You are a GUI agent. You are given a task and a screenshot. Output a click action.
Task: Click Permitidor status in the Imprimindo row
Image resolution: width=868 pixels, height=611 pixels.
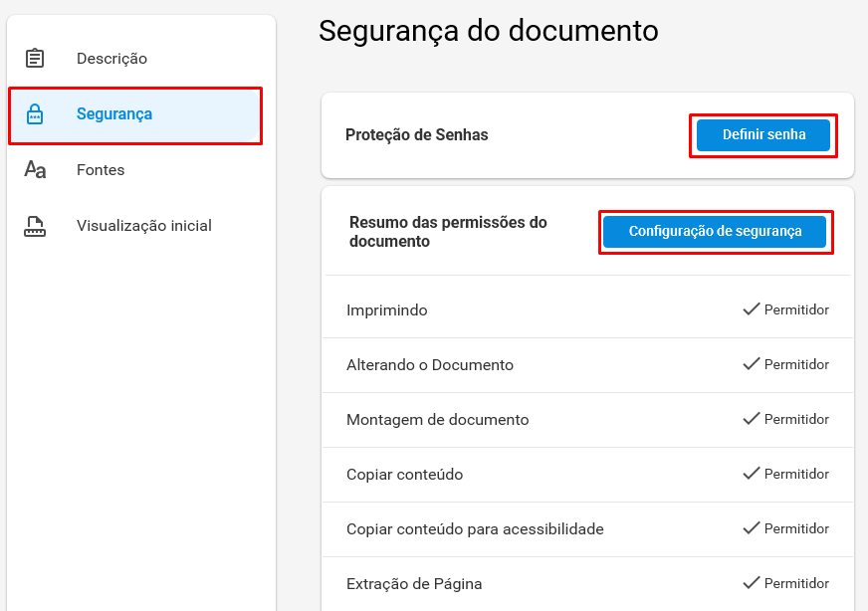(x=796, y=309)
